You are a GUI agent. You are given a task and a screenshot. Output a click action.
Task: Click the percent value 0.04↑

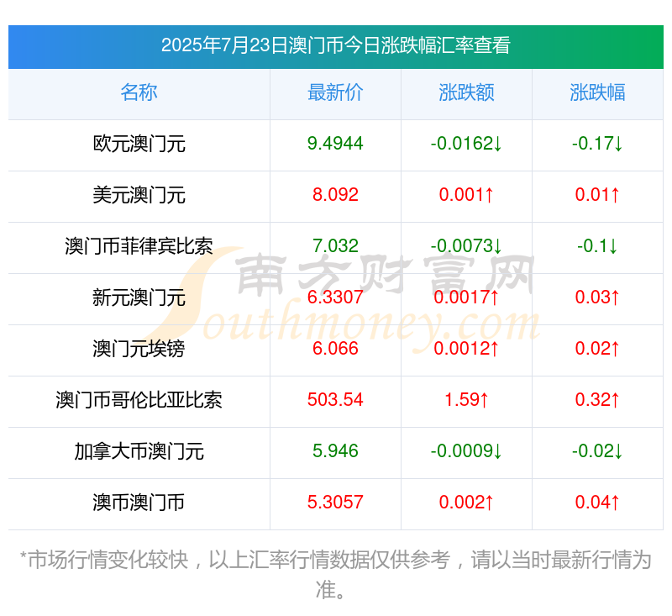597,502
